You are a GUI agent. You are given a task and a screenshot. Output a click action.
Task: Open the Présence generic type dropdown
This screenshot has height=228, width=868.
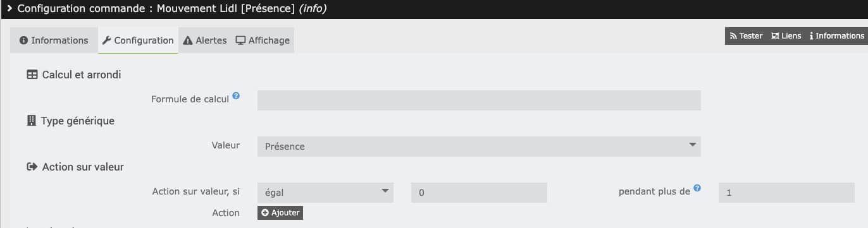click(479, 147)
